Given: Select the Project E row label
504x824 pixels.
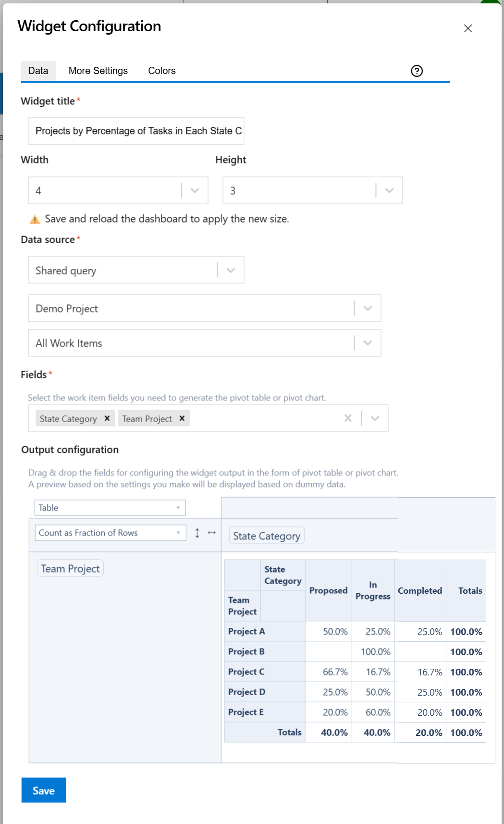Looking at the screenshot, I should 265,712.
